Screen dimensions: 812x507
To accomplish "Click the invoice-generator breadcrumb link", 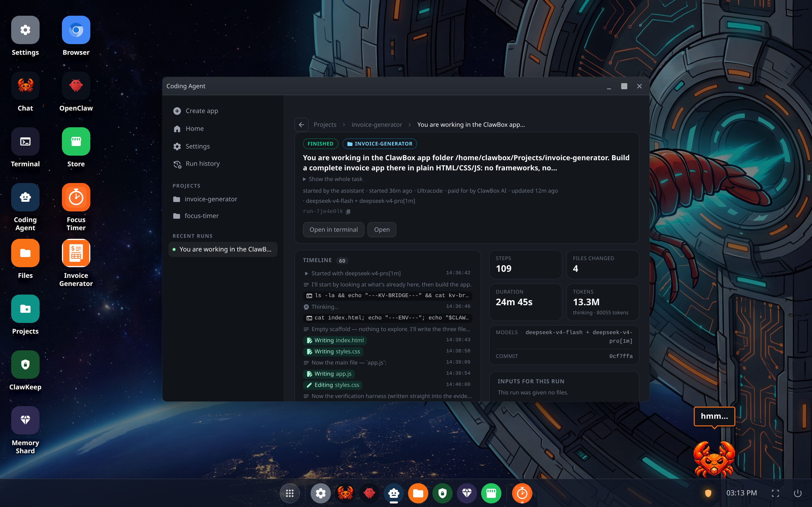I will coord(377,124).
